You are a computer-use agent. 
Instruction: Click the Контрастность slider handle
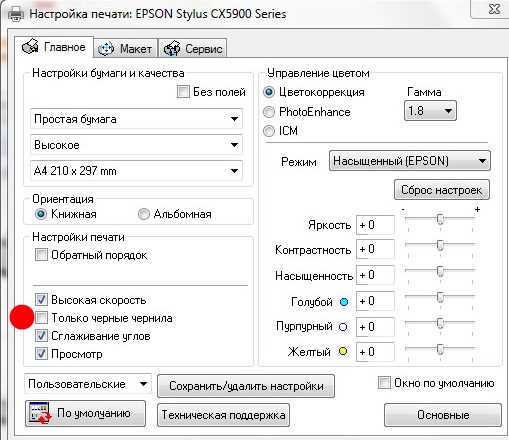point(440,245)
